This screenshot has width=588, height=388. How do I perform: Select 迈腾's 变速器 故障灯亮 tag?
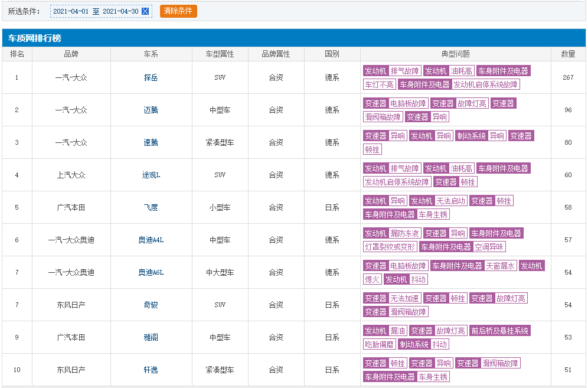click(x=459, y=103)
